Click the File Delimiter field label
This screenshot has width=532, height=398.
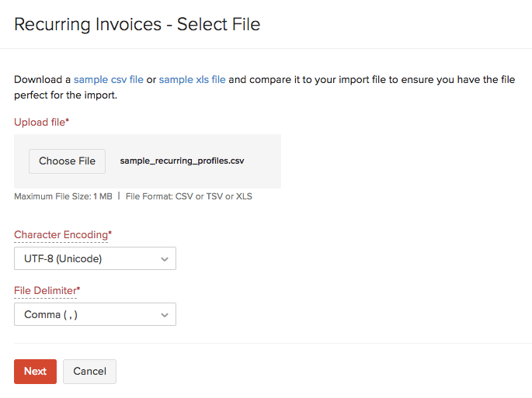coord(47,290)
